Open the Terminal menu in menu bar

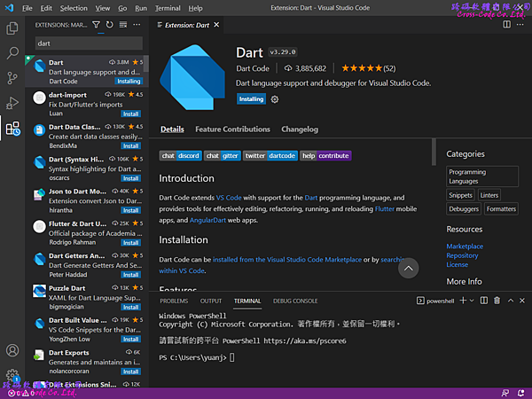pyautogui.click(x=168, y=7)
